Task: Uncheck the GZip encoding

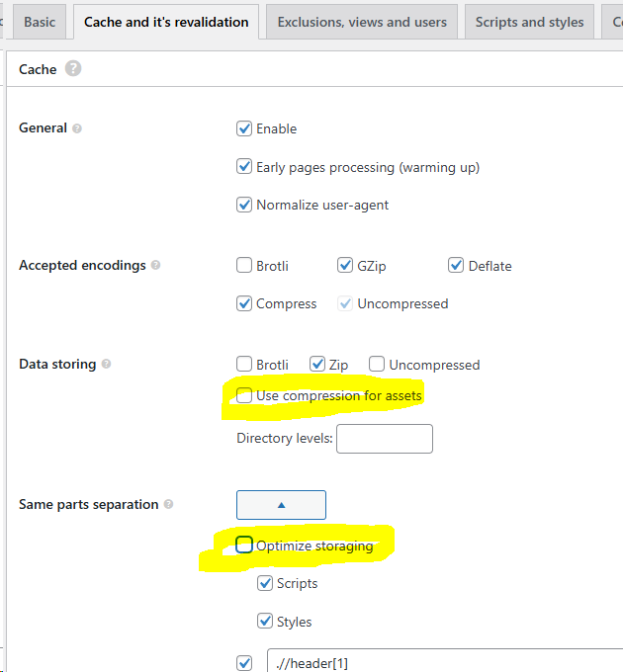Action: pyautogui.click(x=345, y=265)
